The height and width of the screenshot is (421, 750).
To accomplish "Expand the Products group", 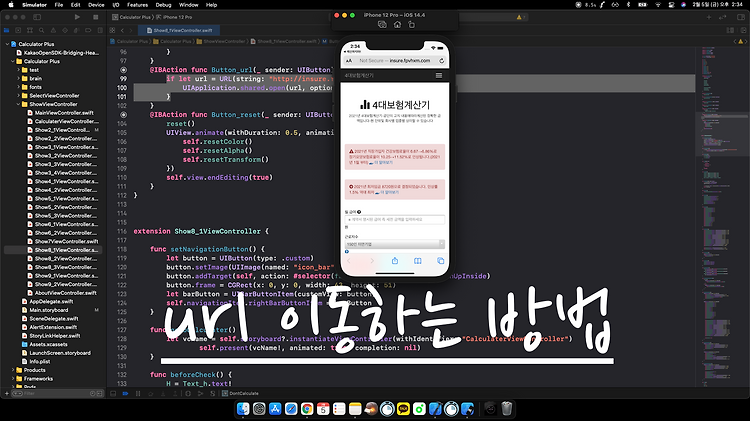I will (x=13, y=370).
